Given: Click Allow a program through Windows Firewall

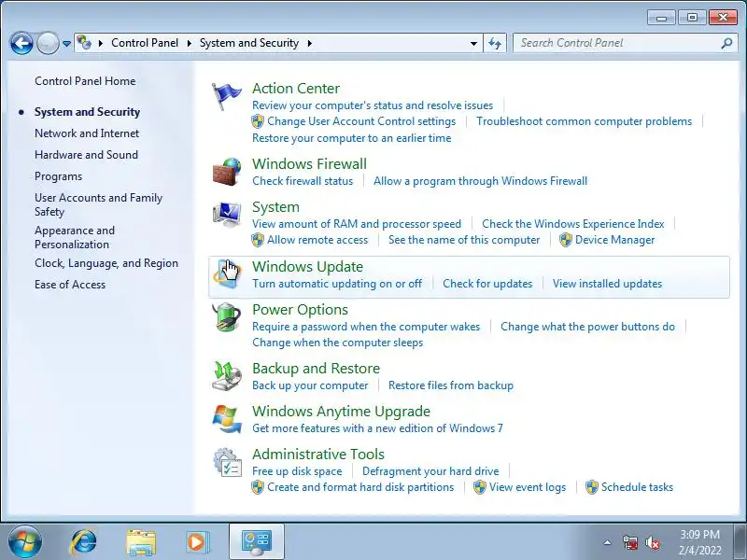Looking at the screenshot, I should coord(480,181).
